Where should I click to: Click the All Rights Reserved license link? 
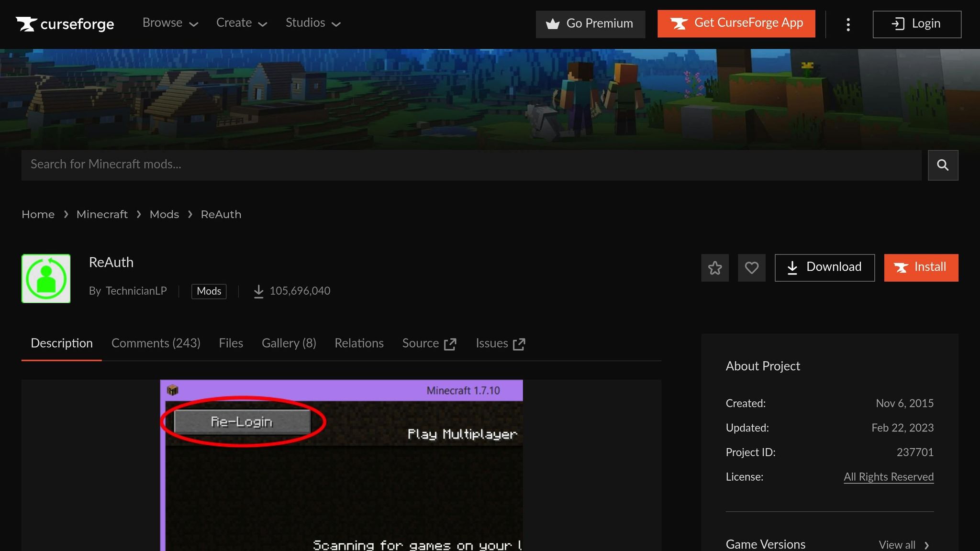click(888, 477)
